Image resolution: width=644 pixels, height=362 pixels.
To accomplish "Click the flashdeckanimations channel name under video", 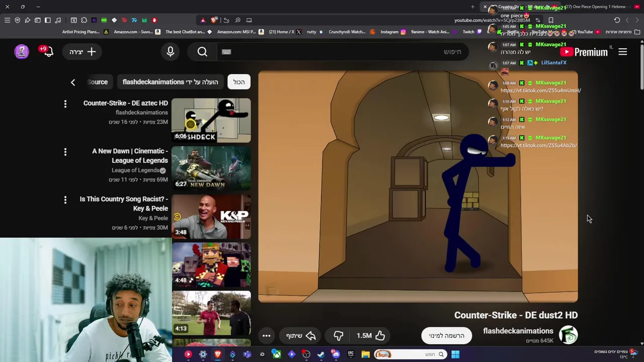I will point(518,331).
